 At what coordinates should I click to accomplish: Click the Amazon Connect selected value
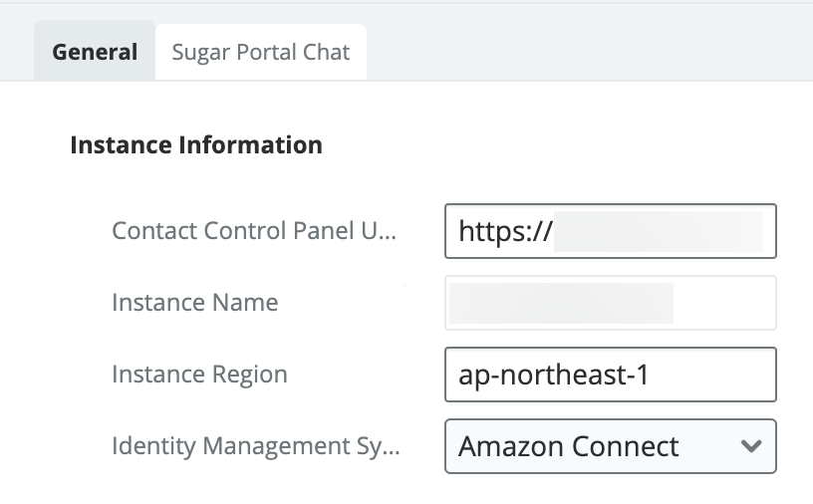(568, 446)
